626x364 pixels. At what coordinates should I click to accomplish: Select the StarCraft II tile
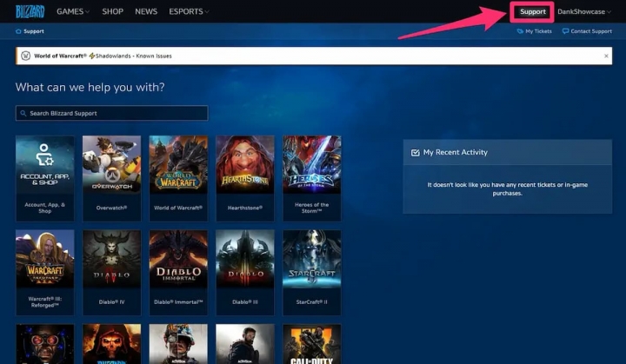coord(312,272)
